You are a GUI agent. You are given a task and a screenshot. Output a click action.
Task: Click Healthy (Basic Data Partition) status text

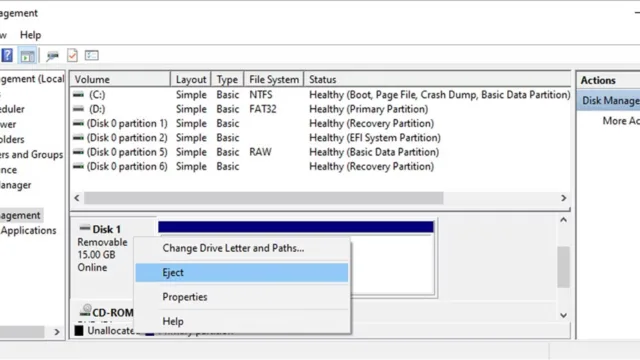[x=374, y=152]
